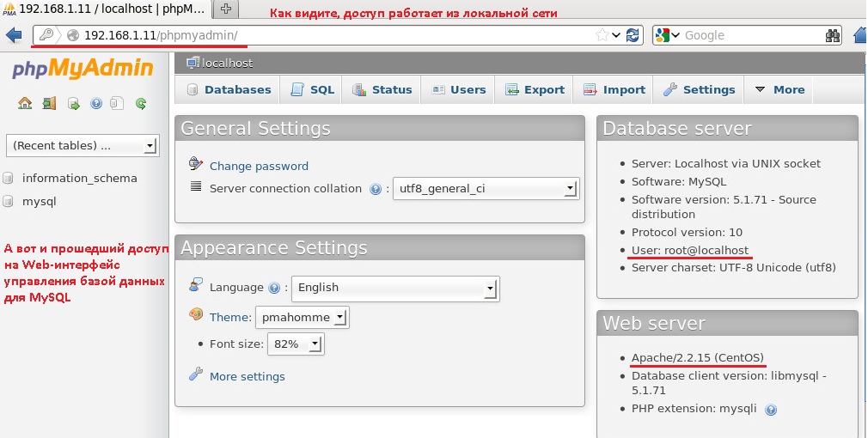Click the Theme palette icon
Image resolution: width=868 pixels, height=438 pixels.
195,314
